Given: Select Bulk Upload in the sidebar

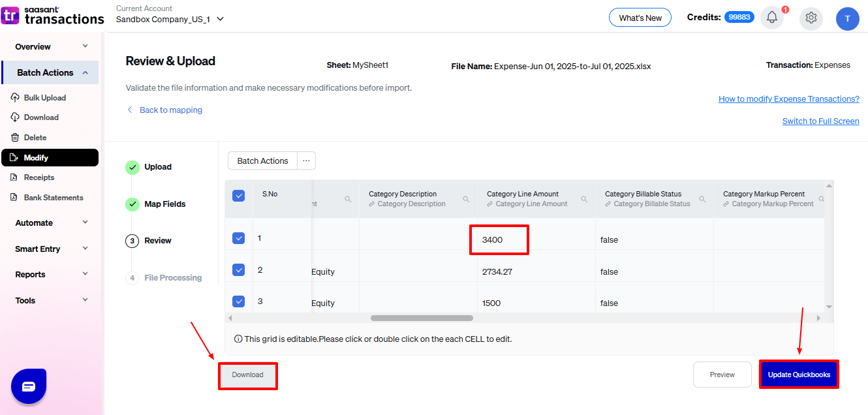Looking at the screenshot, I should tap(46, 97).
